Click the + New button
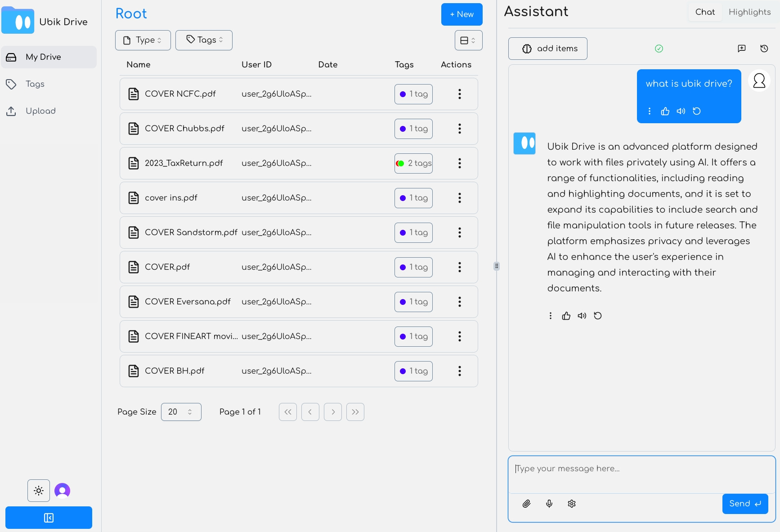780x532 pixels. (462, 14)
